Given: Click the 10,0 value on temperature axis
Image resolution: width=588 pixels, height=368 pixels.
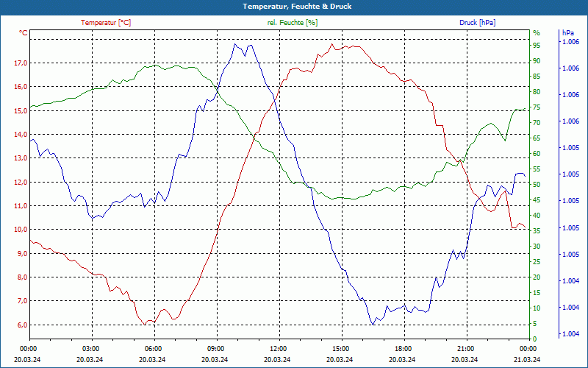Looking at the screenshot, I should pos(21,230).
